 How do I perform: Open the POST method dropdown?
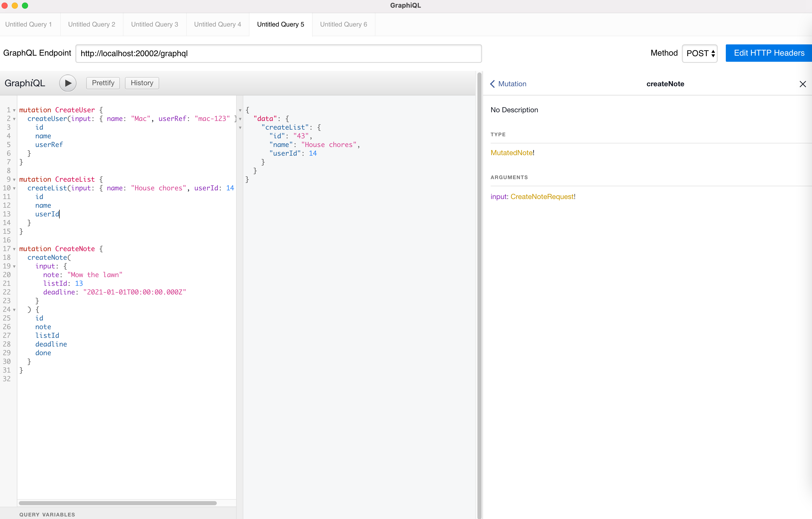699,53
